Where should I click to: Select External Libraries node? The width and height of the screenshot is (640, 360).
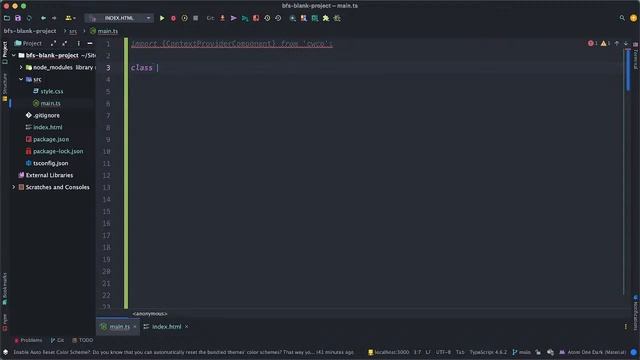pos(49,175)
